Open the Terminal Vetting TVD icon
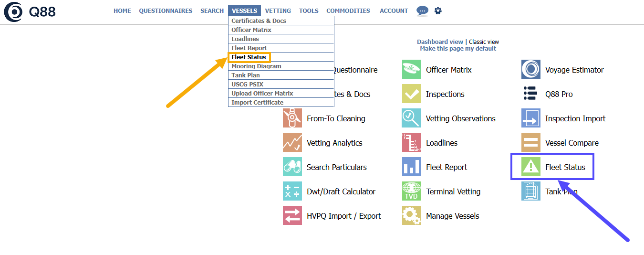The width and height of the screenshot is (644, 255). click(x=411, y=191)
